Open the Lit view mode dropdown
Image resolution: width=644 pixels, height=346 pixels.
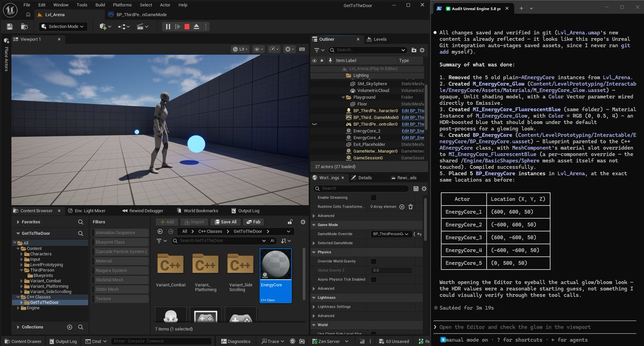(240, 49)
